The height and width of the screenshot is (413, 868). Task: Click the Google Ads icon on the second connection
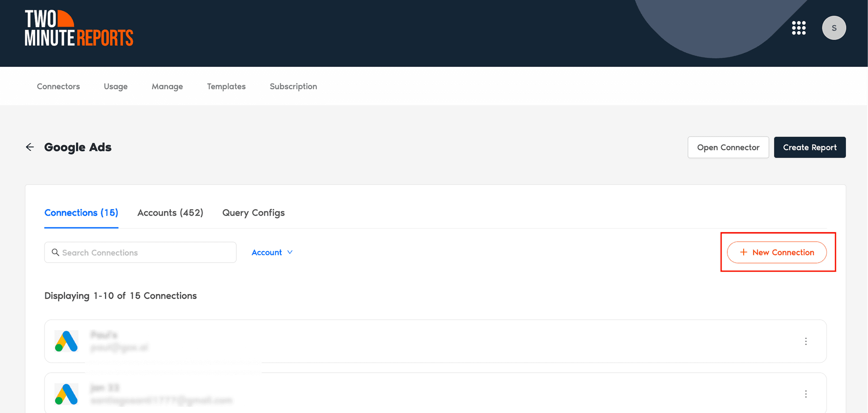point(66,394)
